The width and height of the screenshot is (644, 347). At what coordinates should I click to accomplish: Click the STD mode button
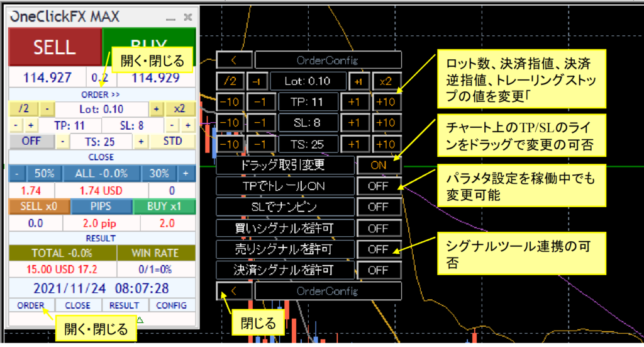click(172, 142)
